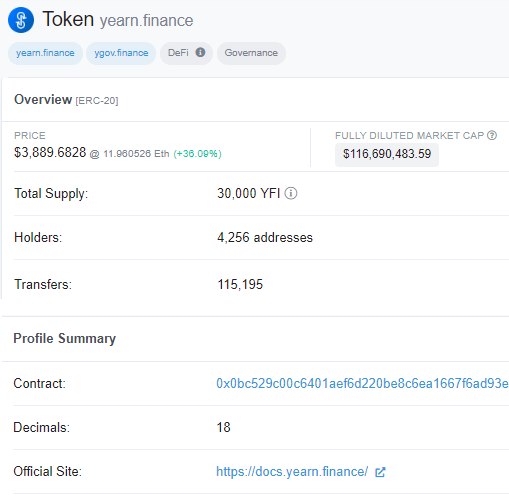Open the yearn.finance tag
The height and width of the screenshot is (497, 509).
point(45,53)
